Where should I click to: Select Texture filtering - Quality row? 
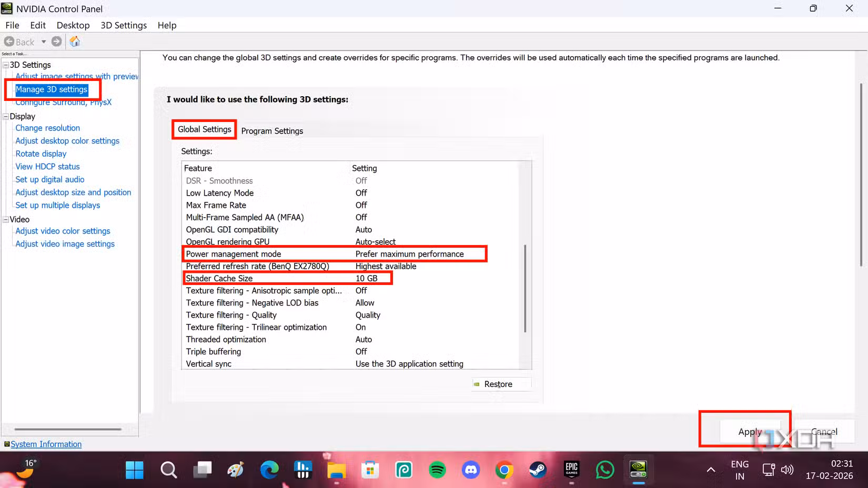[x=350, y=315]
